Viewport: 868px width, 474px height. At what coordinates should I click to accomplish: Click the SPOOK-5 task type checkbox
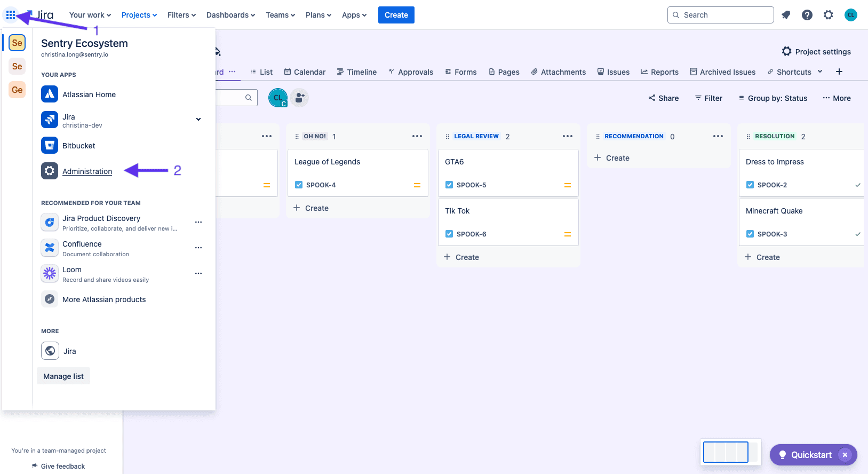[449, 185]
